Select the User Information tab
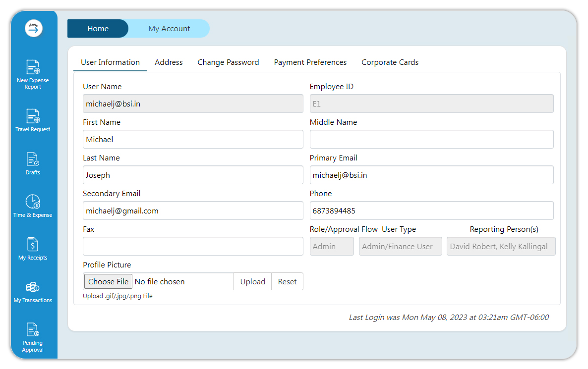 pos(110,62)
